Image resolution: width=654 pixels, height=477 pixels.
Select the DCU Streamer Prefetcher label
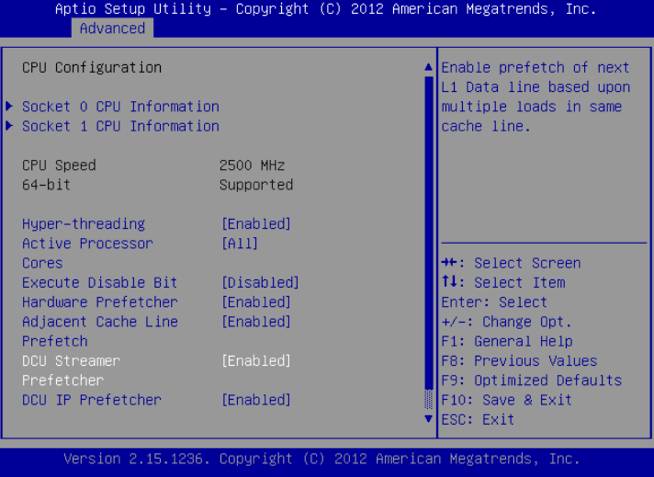coord(71,371)
